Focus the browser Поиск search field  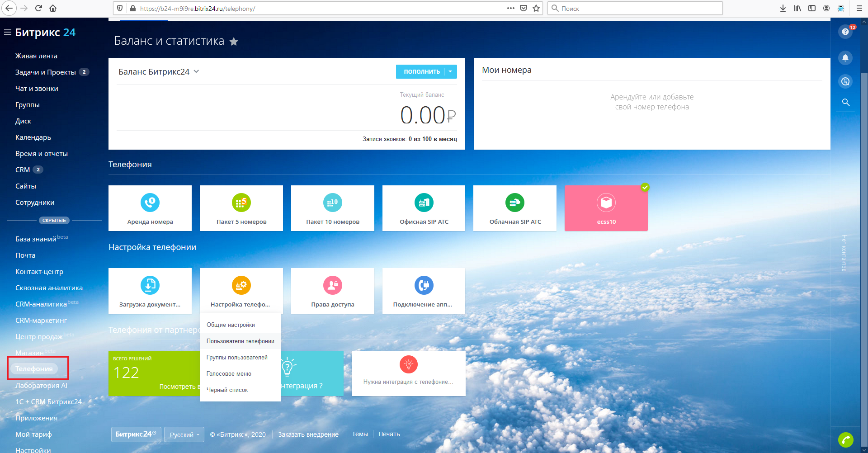pos(635,8)
